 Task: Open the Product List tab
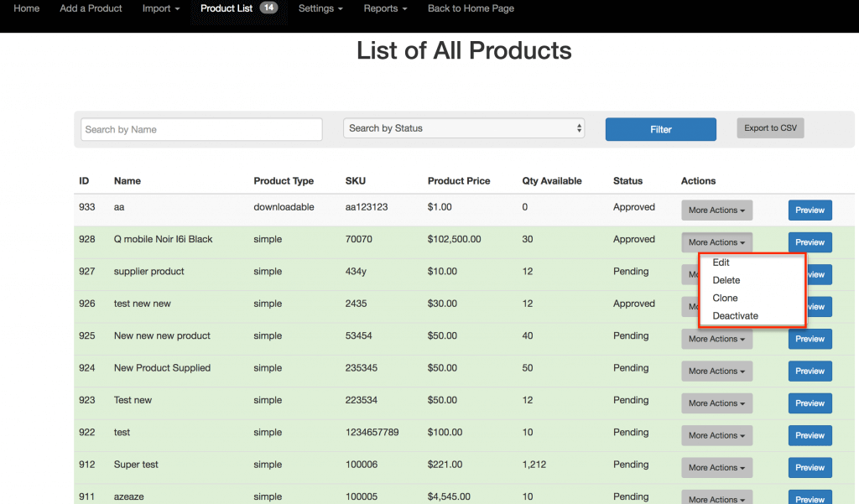tap(226, 8)
